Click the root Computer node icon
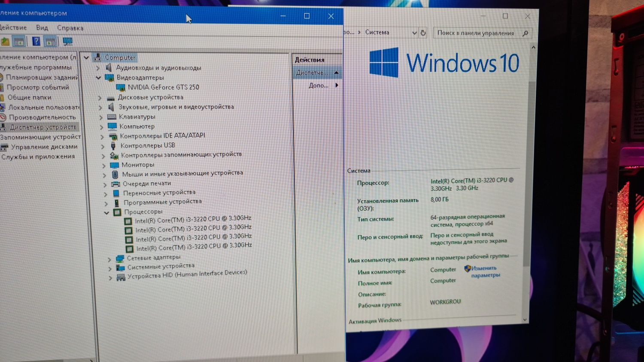Screen dimensions: 644x362 pos(97,57)
